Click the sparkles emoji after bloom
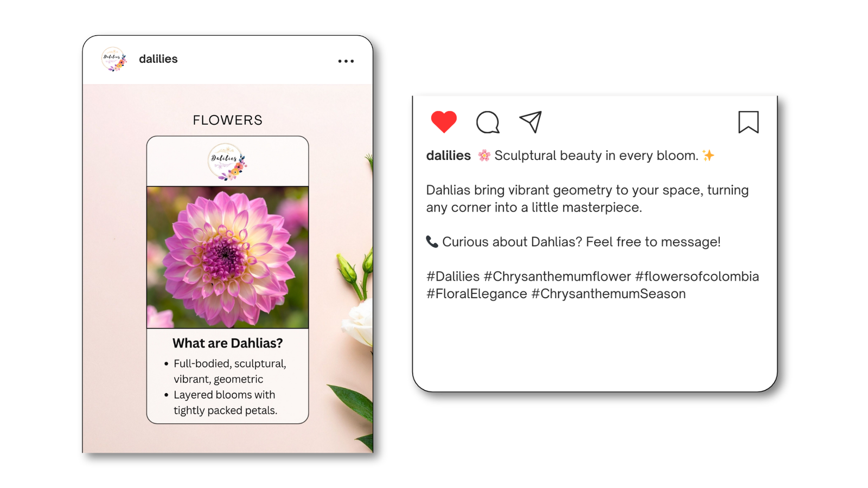 (x=709, y=156)
